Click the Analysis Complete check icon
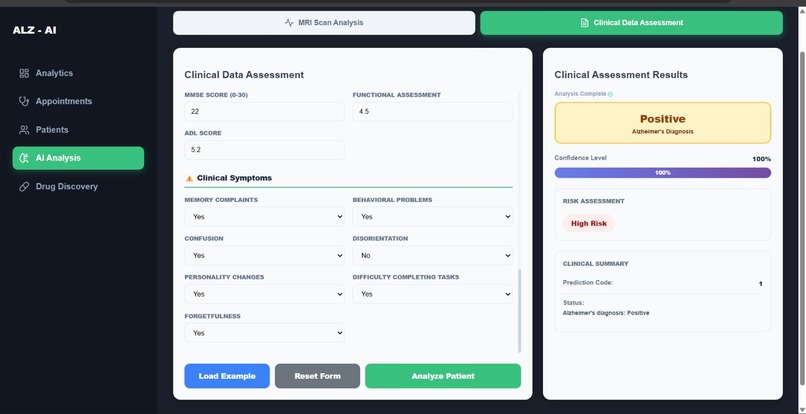Image resolution: width=806 pixels, height=414 pixels. (610, 94)
